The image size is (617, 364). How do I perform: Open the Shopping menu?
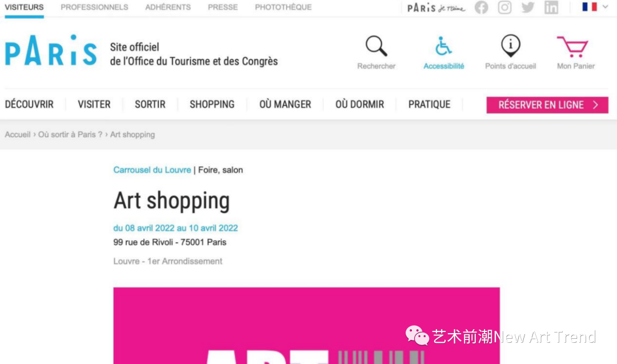(x=212, y=104)
